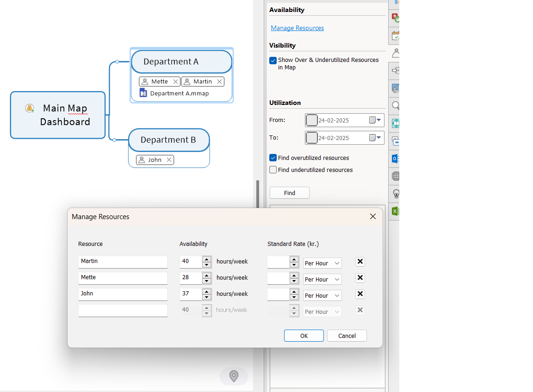The image size is (533, 392).
Task: Open the magnifier search pane icon
Action: click(x=395, y=106)
